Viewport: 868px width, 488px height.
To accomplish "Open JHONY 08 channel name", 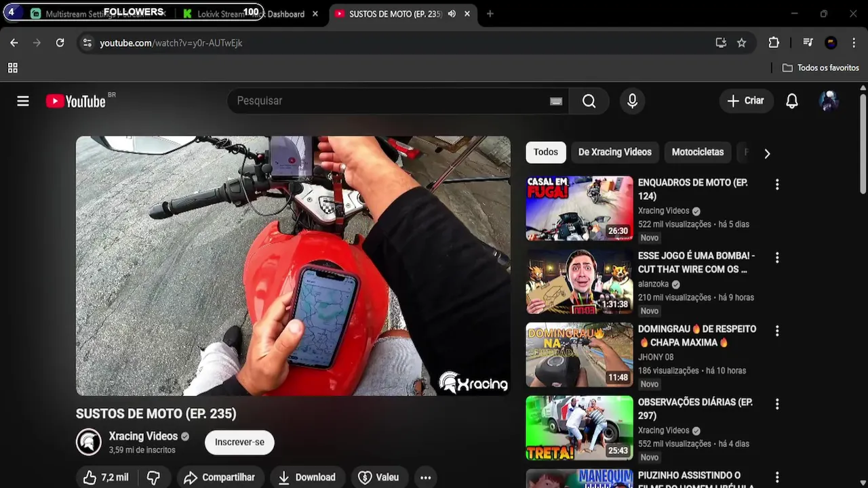I will tap(656, 357).
